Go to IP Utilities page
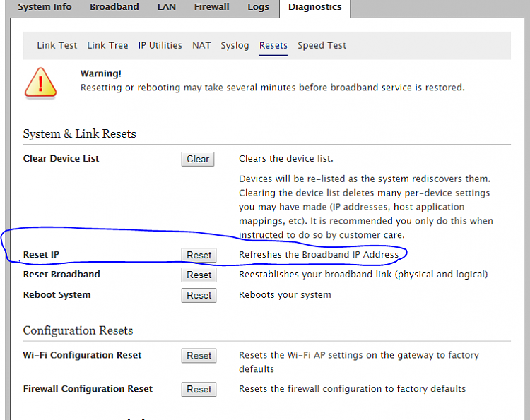The width and height of the screenshot is (530, 420). click(160, 46)
